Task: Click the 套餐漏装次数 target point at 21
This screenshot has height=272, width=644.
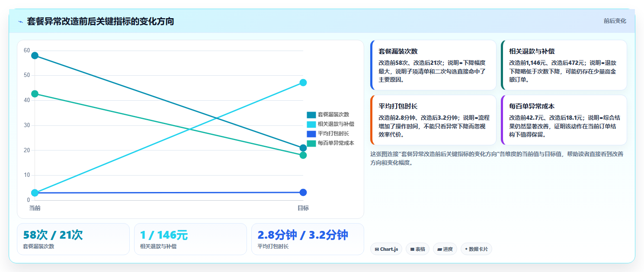Action: 303,148
